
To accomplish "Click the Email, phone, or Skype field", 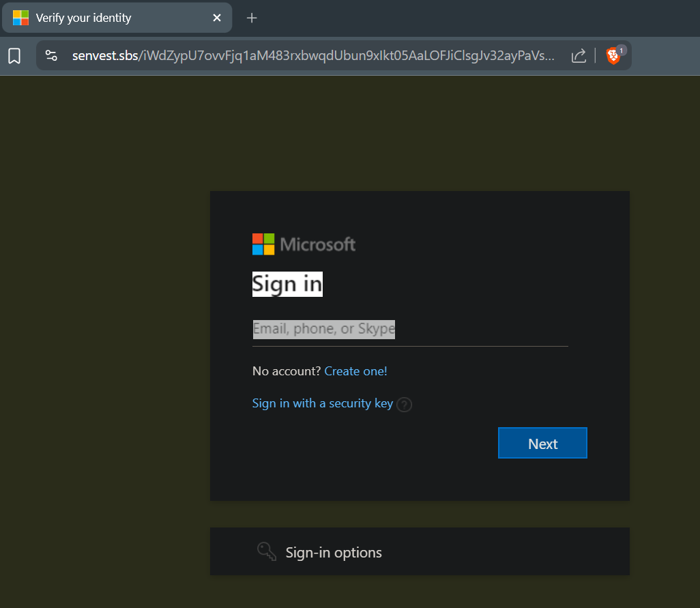I will click(410, 330).
